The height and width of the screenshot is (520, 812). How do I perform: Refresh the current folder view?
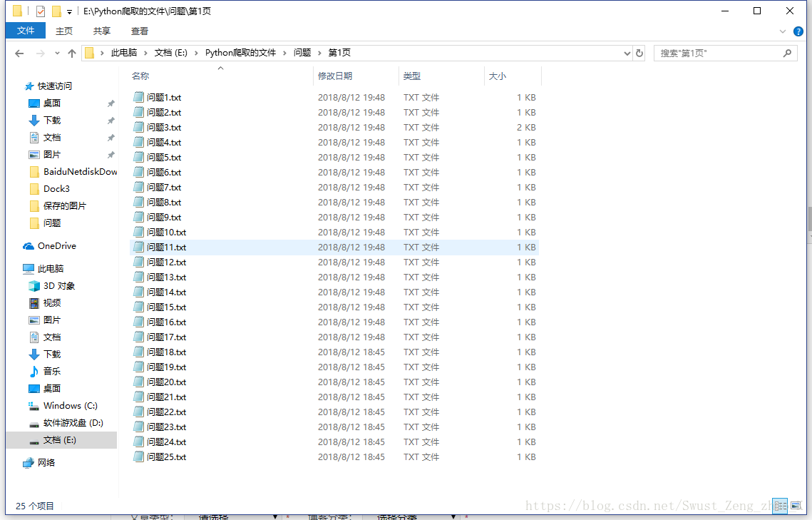pos(639,53)
